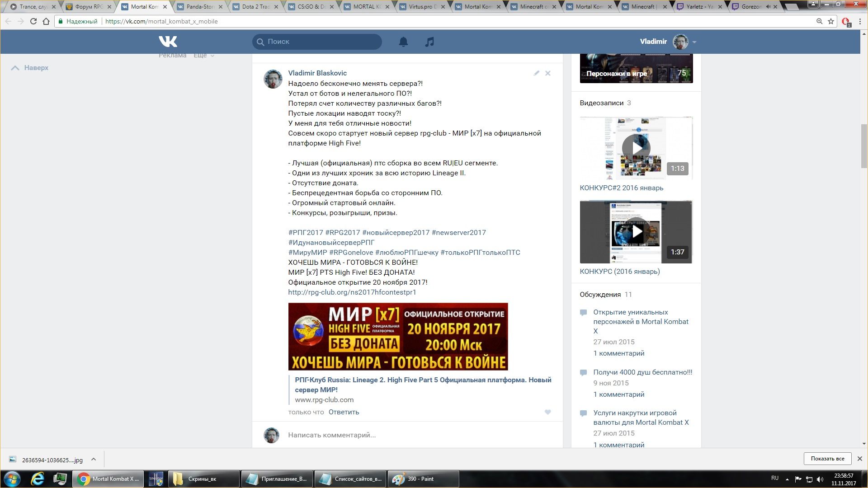Open the music player note icon
868x488 pixels.
point(429,42)
